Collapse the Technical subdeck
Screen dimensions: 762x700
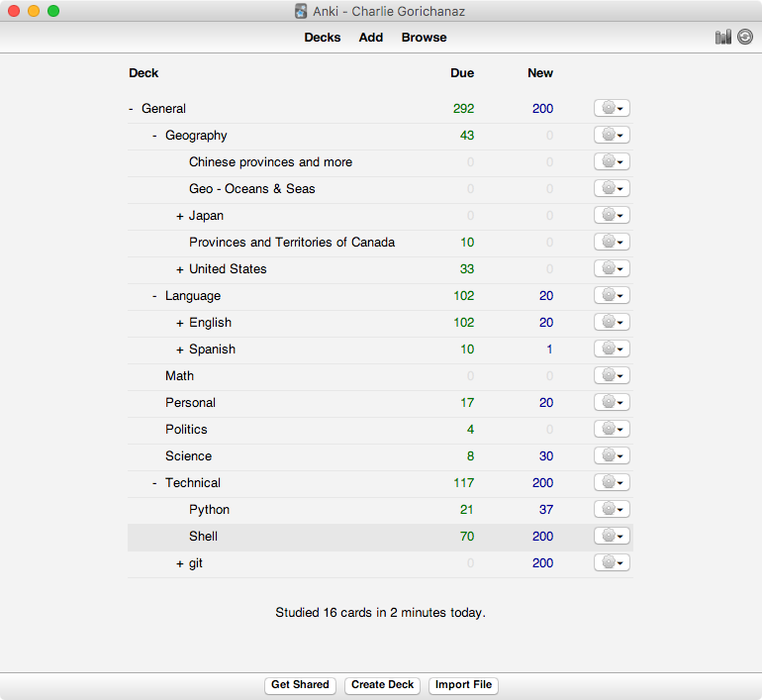click(154, 483)
